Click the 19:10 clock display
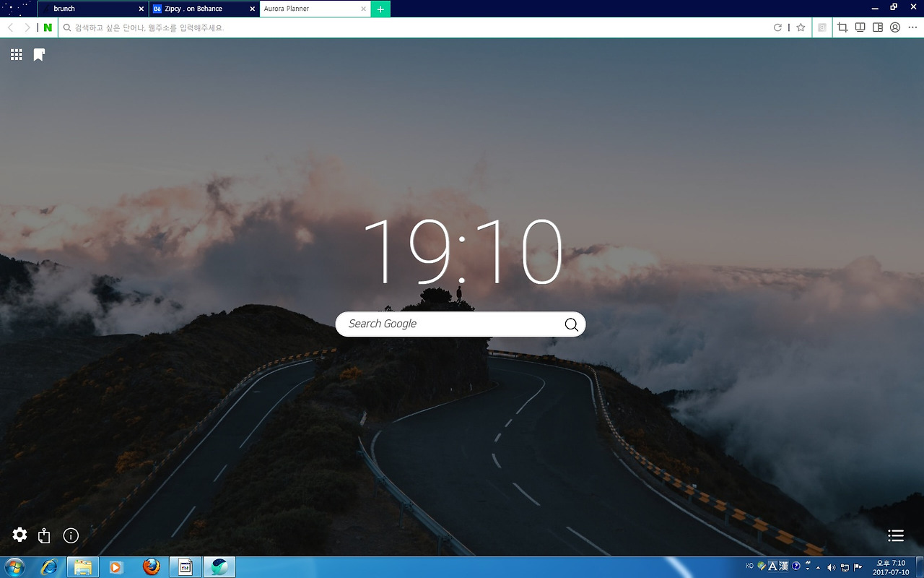This screenshot has height=578, width=924. (462, 251)
